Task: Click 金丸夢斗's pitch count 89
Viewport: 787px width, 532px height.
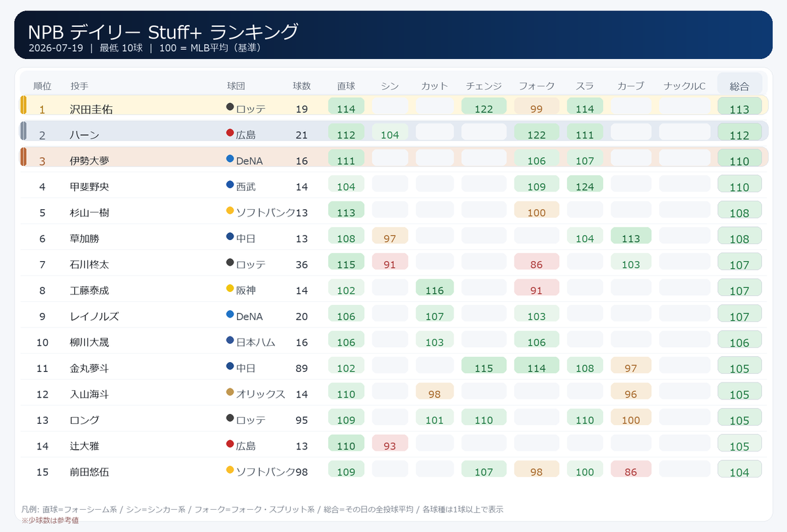Action: click(302, 368)
